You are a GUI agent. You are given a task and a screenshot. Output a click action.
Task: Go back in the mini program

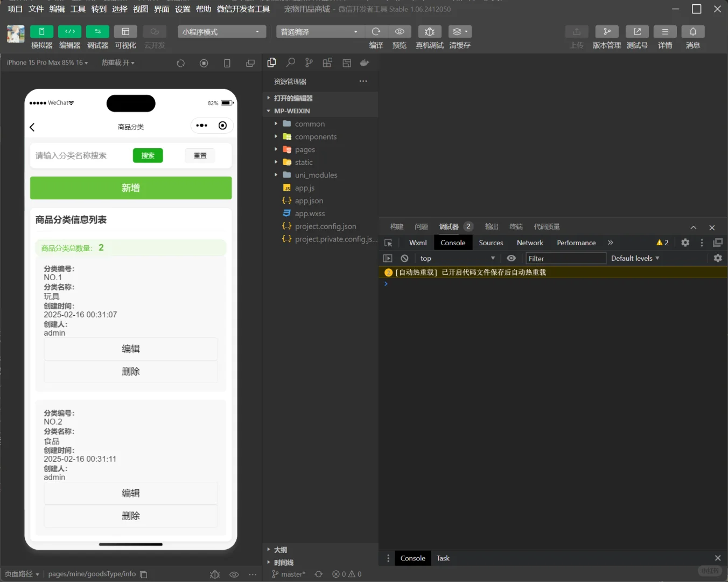pyautogui.click(x=32, y=127)
